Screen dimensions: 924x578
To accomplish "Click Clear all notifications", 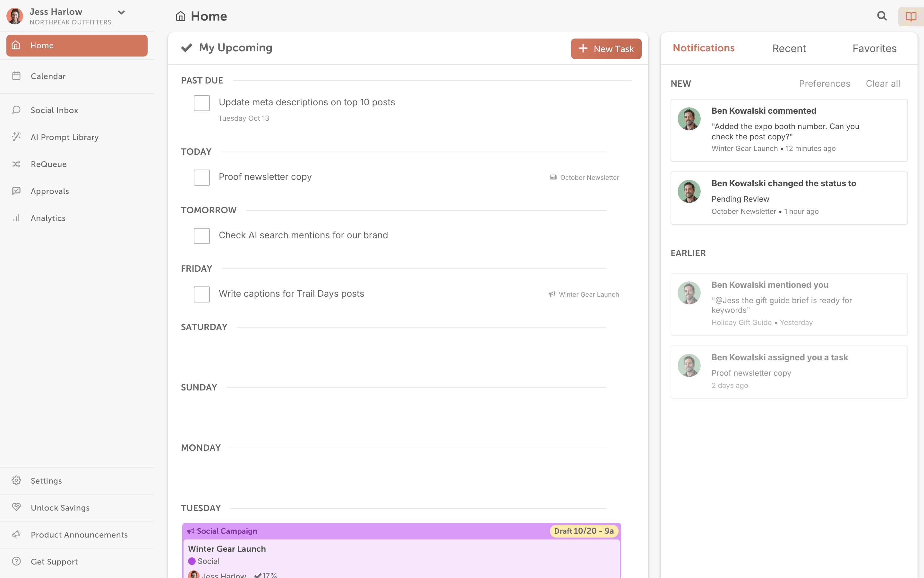I will pyautogui.click(x=883, y=83).
